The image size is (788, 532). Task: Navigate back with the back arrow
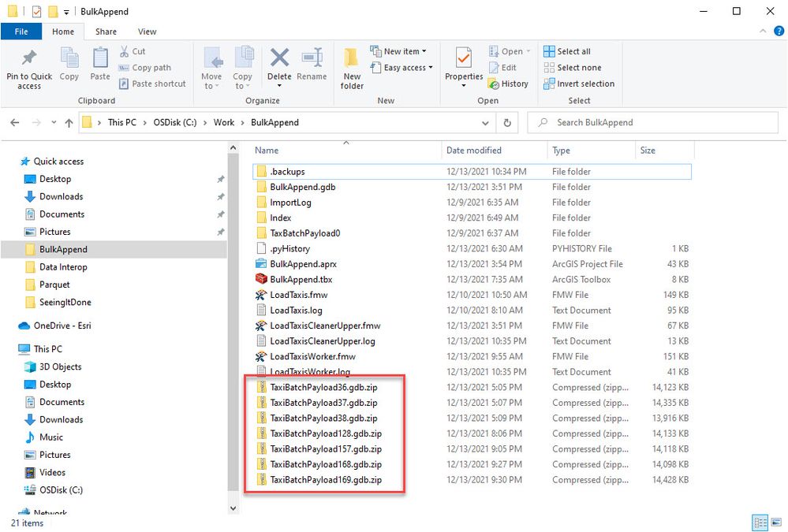(14, 122)
